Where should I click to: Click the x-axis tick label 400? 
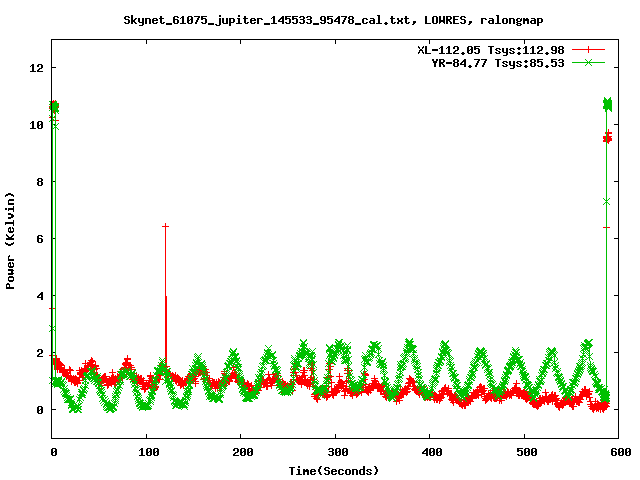point(430,453)
